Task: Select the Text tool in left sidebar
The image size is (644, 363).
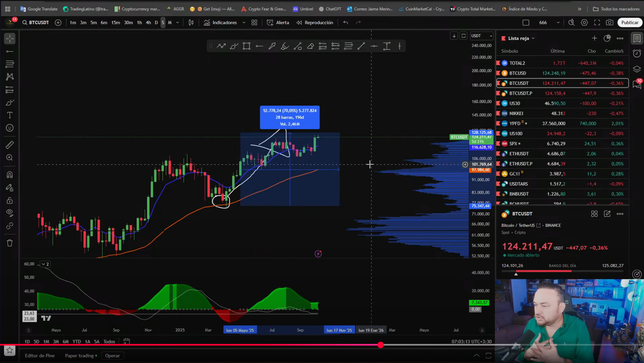Action: pos(10,115)
